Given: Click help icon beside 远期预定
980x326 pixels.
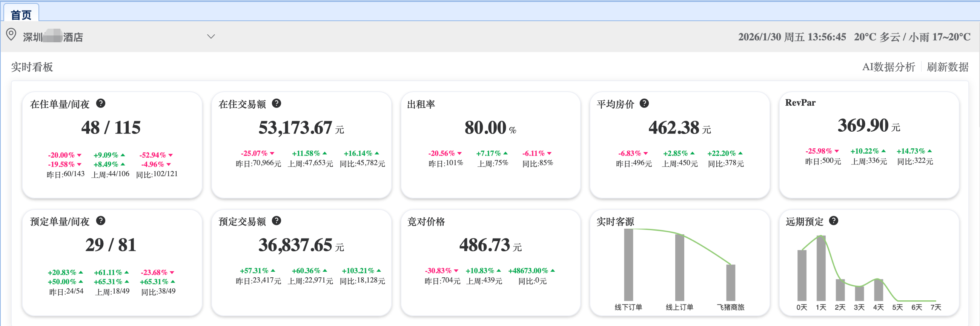Looking at the screenshot, I should 834,221.
